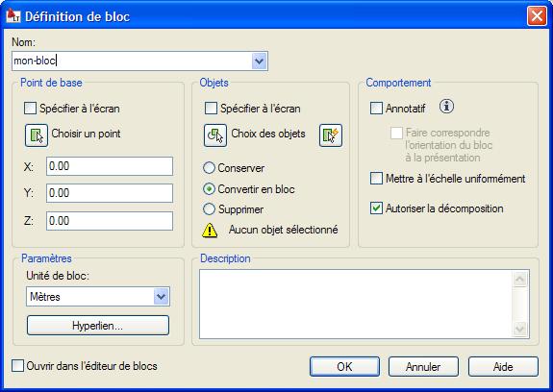Screen dimensions: 553x392
Task: Click the Comportement group heading
Action: pyautogui.click(x=398, y=83)
